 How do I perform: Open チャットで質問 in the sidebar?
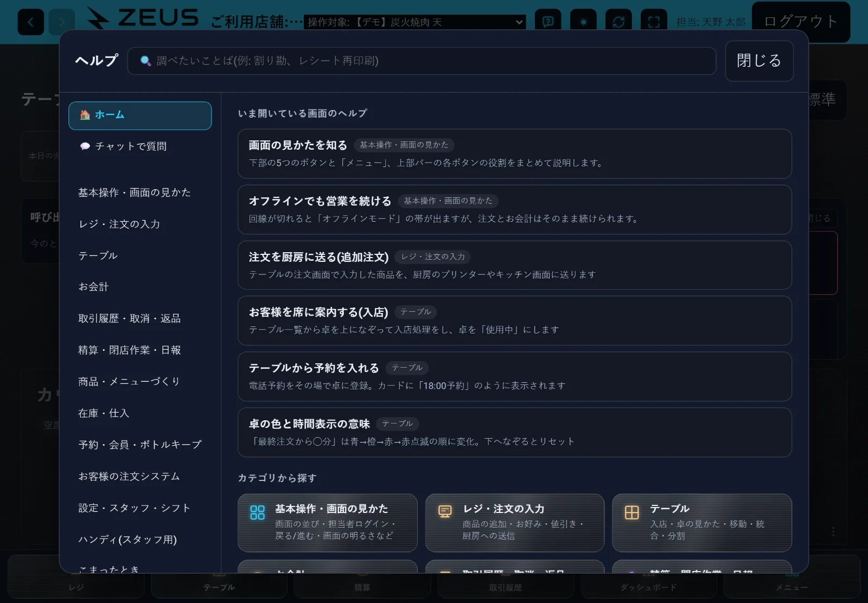tap(140, 146)
